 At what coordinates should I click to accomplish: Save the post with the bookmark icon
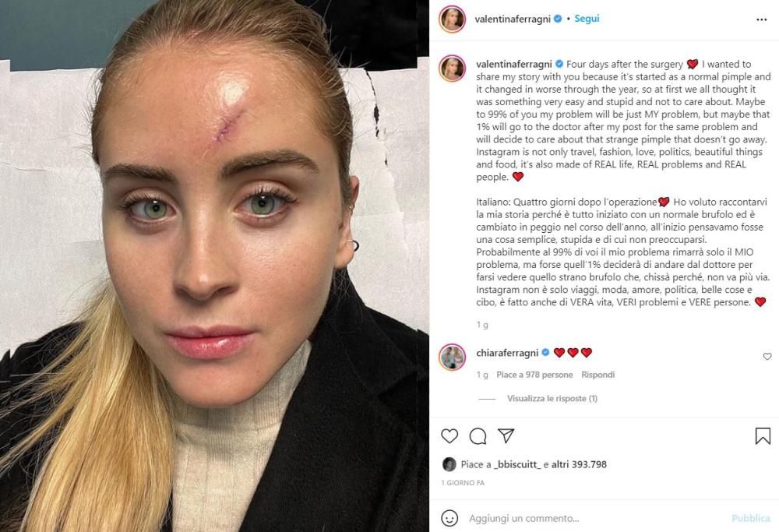click(x=763, y=436)
